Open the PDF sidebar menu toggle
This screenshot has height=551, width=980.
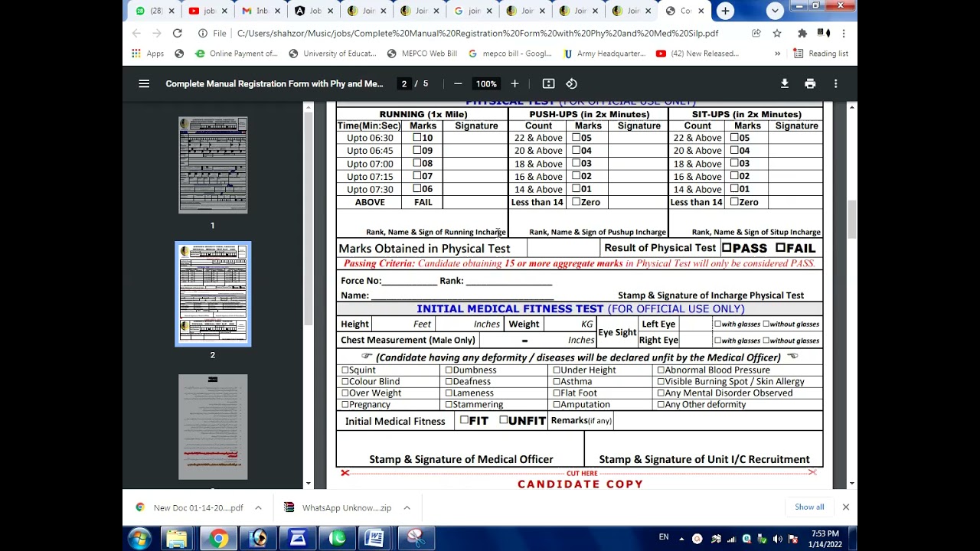coord(144,83)
